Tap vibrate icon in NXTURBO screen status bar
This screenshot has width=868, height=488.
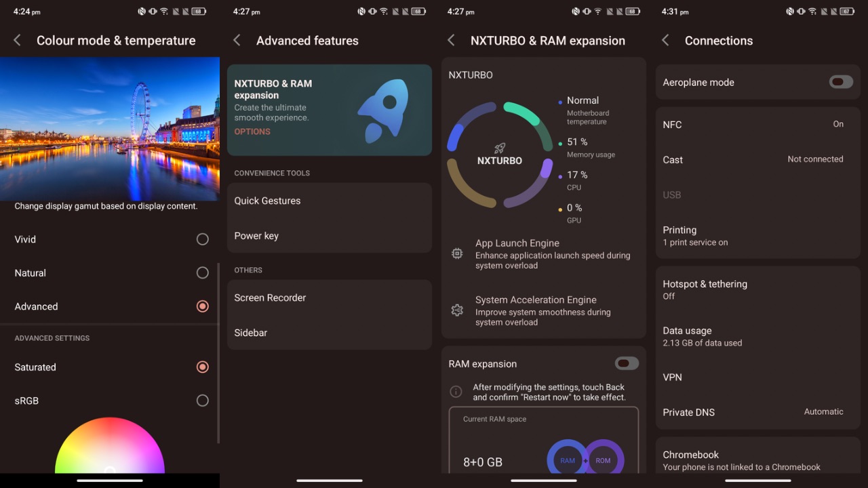pyautogui.click(x=587, y=12)
